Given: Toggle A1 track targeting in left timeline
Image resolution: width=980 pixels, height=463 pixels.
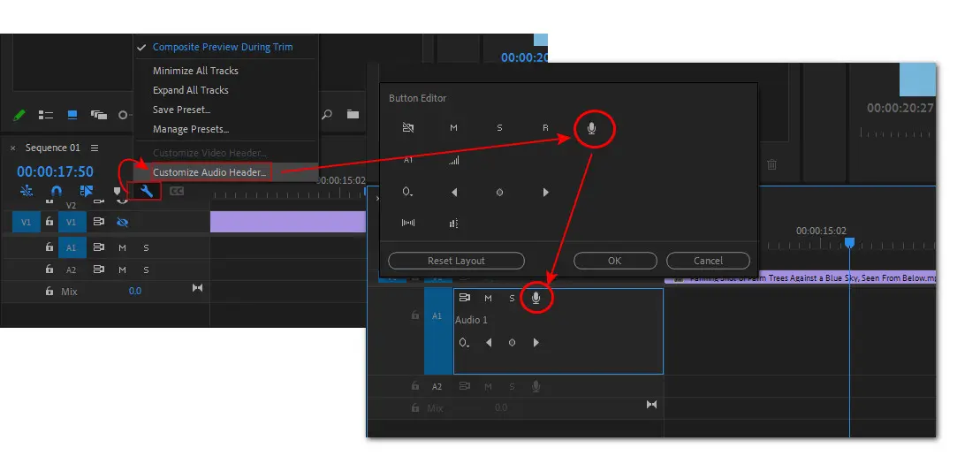Looking at the screenshot, I should [72, 247].
